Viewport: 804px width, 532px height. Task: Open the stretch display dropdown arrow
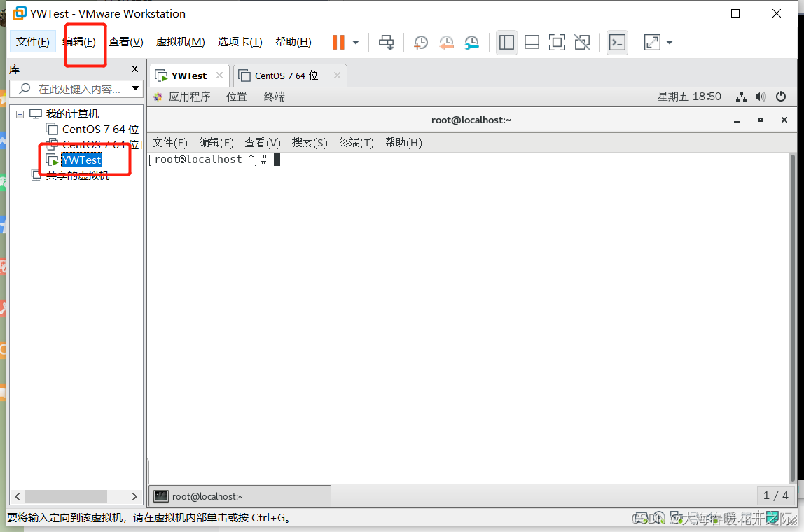(669, 43)
